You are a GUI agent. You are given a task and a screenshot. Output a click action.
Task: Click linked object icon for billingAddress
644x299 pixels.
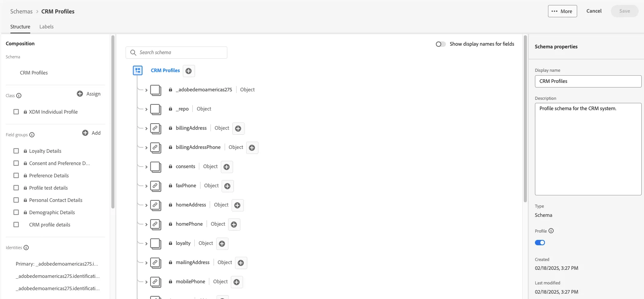pyautogui.click(x=156, y=129)
